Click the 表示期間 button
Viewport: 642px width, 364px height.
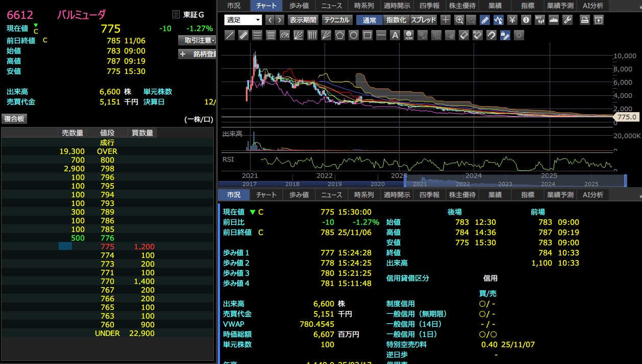pyautogui.click(x=303, y=20)
